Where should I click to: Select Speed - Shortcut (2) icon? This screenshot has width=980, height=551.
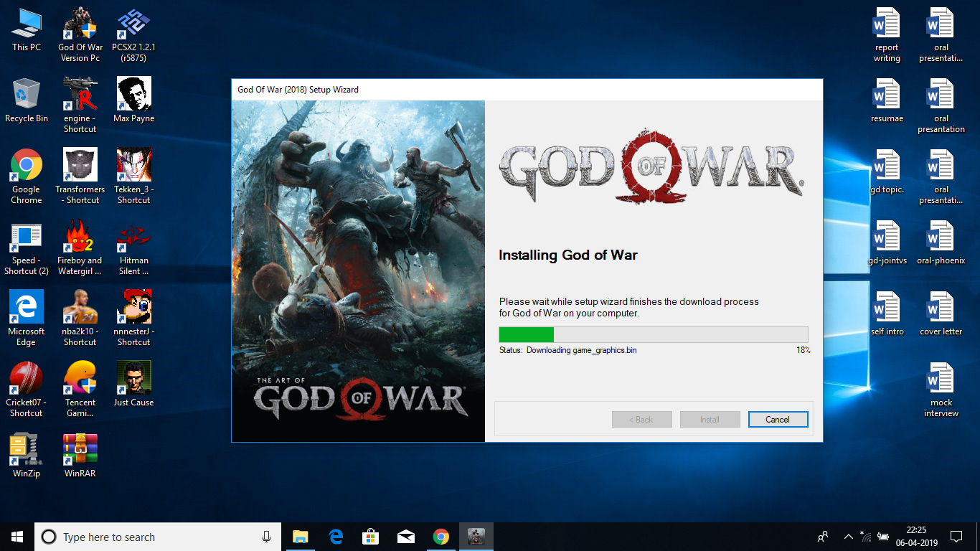[x=27, y=248]
